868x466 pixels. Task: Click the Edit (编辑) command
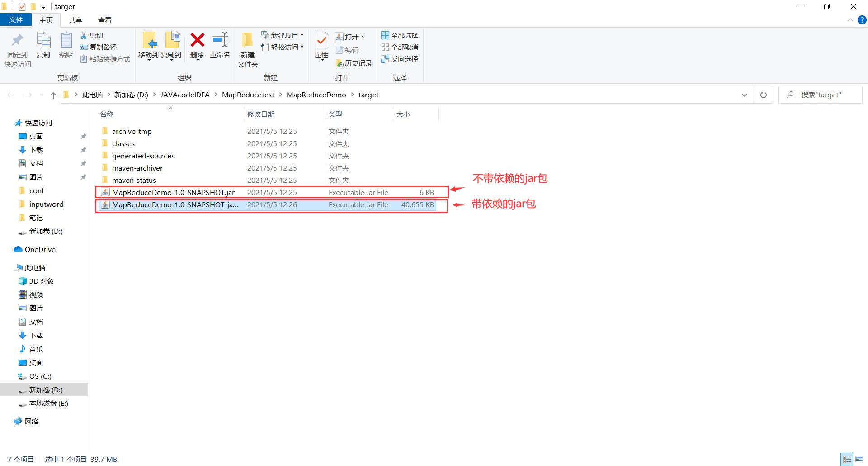[347, 50]
